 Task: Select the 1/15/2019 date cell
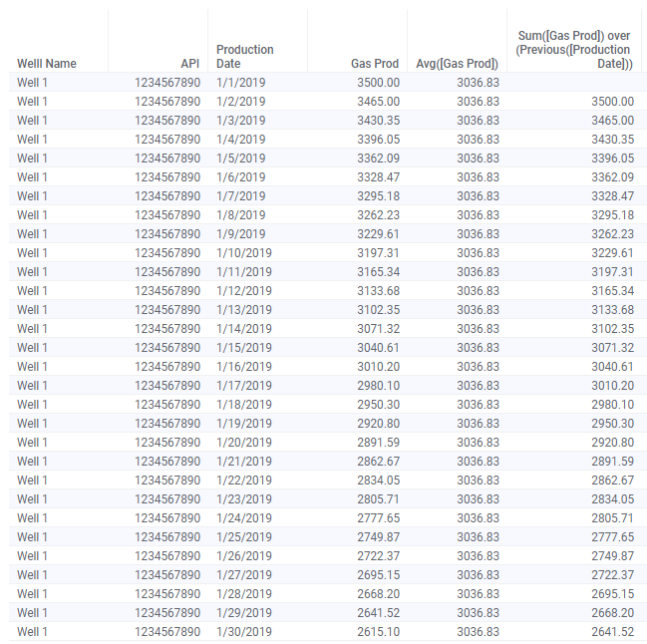pyautogui.click(x=244, y=348)
